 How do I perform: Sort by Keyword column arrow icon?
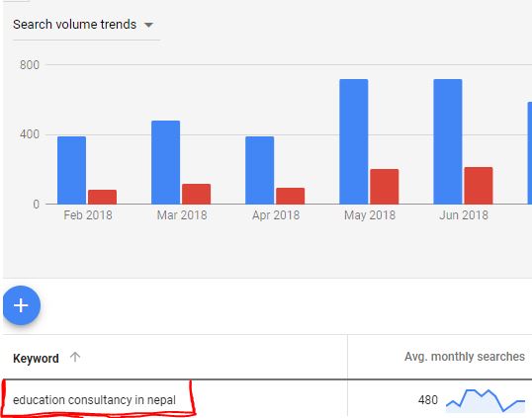[x=75, y=357]
